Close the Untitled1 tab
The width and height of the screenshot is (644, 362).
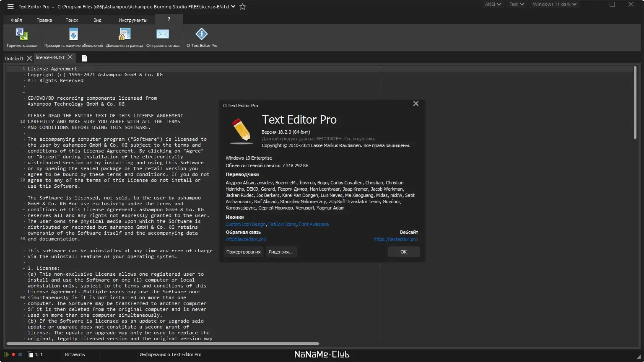[x=29, y=58]
